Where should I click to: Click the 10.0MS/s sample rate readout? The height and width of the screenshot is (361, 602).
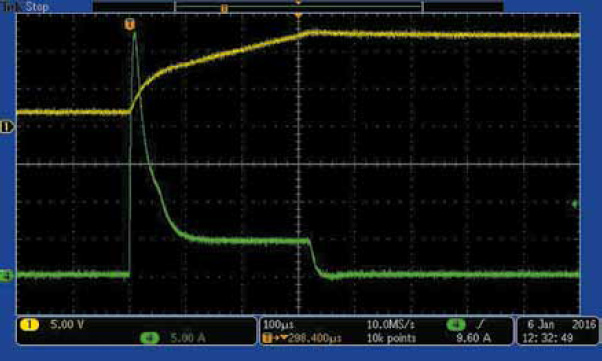click(390, 325)
